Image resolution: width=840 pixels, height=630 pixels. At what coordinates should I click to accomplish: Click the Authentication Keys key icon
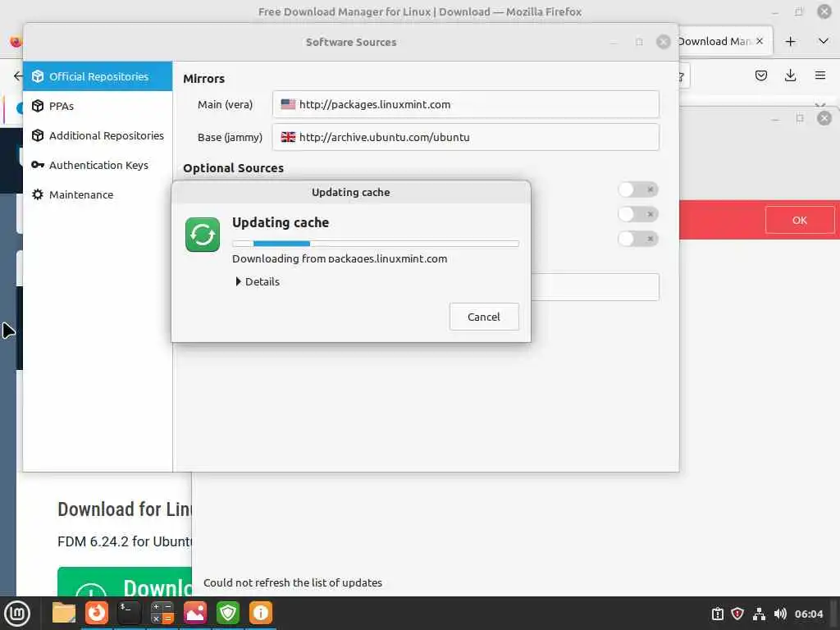tap(38, 165)
